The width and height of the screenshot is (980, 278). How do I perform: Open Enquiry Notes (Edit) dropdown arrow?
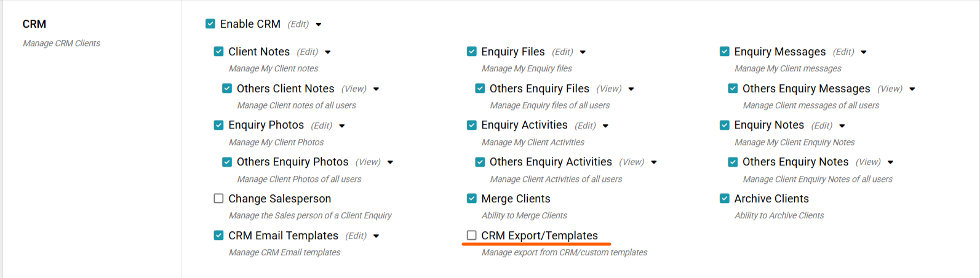click(x=842, y=126)
